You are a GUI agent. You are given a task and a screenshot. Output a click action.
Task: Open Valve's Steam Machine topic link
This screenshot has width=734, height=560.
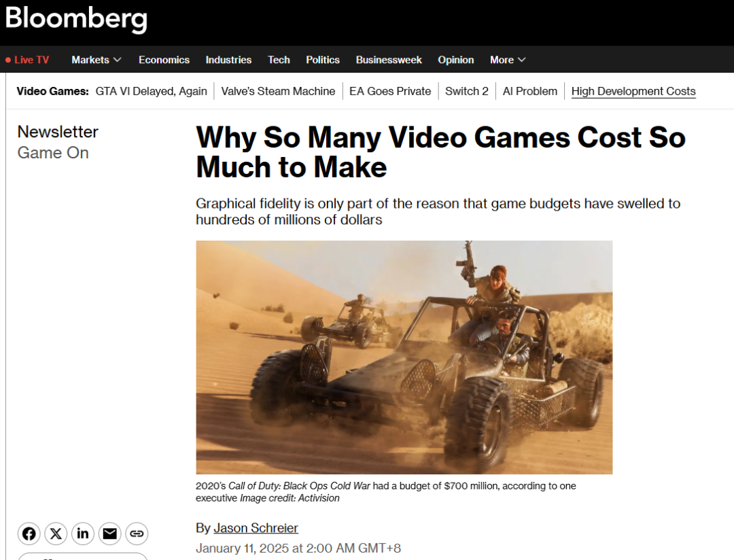tap(278, 91)
